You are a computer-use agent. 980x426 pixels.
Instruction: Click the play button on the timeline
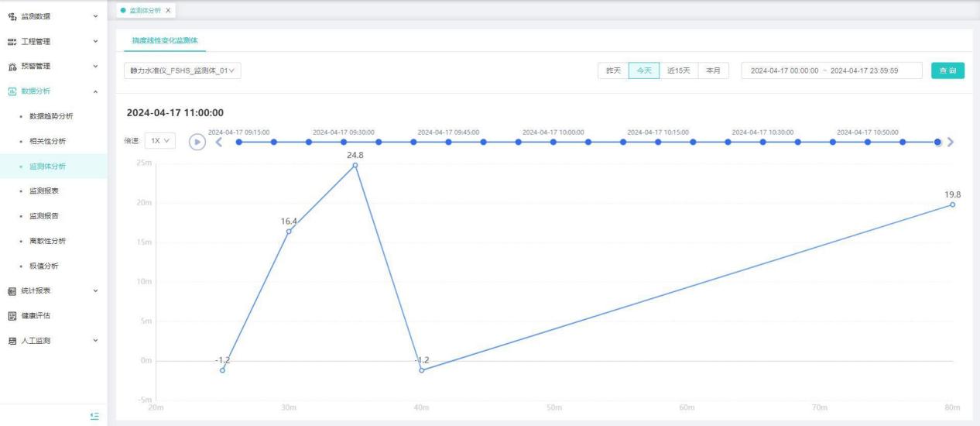[x=197, y=142]
